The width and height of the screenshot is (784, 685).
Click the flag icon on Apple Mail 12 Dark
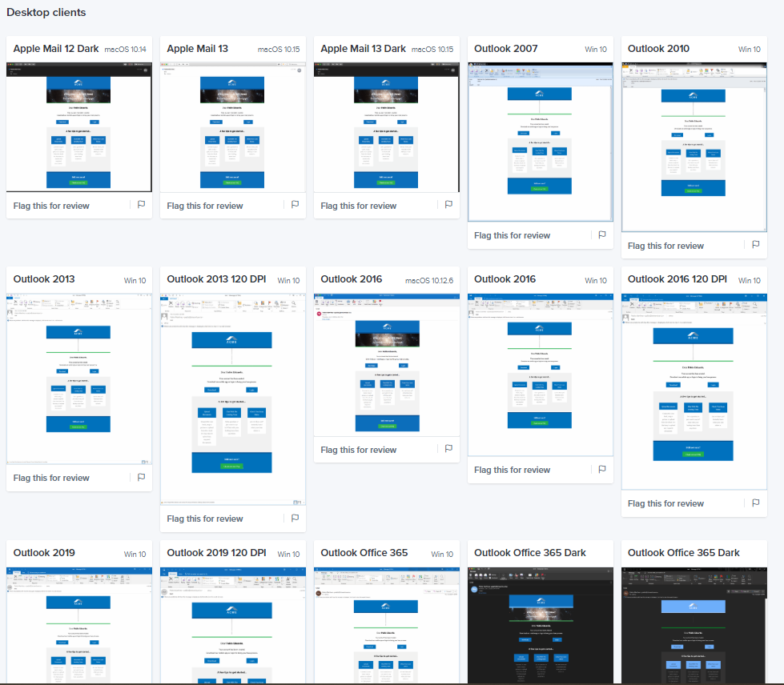[141, 206]
